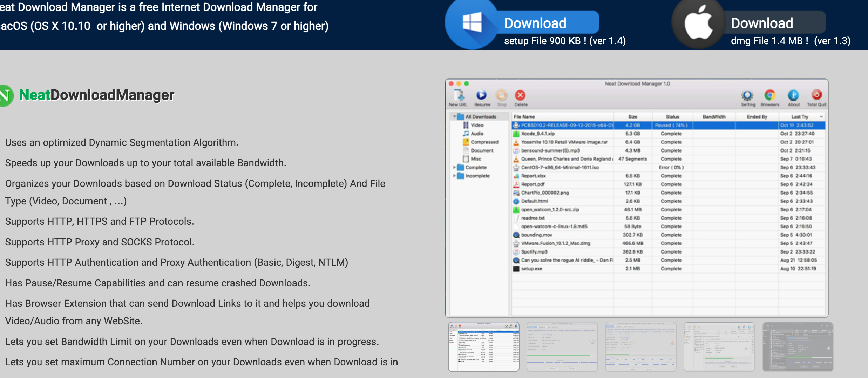
Task: Select the Yosemite 10.10 Retail VMware Image.rar row
Action: 669,142
